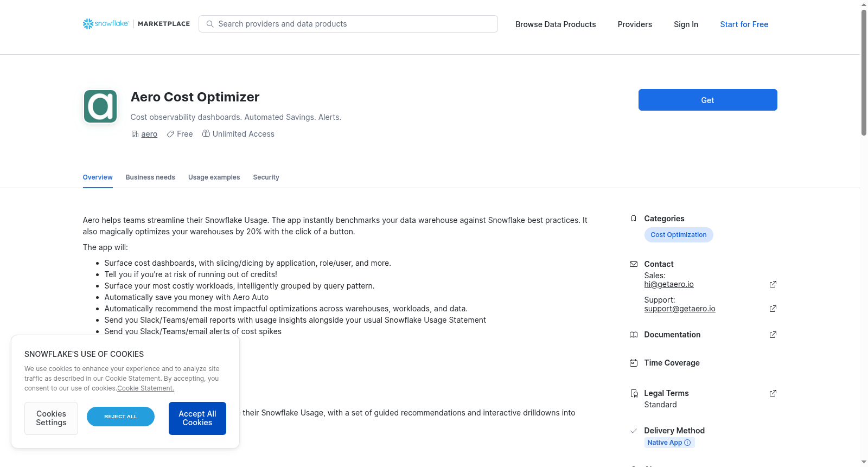
Task: Accept all cookies
Action: pyautogui.click(x=197, y=418)
